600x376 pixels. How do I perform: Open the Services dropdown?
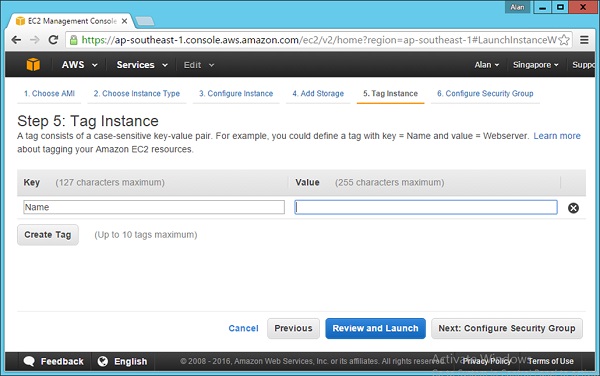tap(142, 65)
